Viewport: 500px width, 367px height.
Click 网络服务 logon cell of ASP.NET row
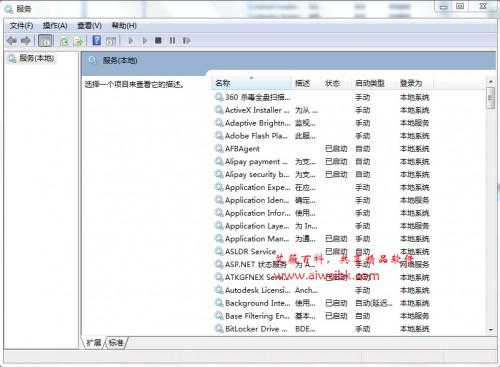coord(415,265)
